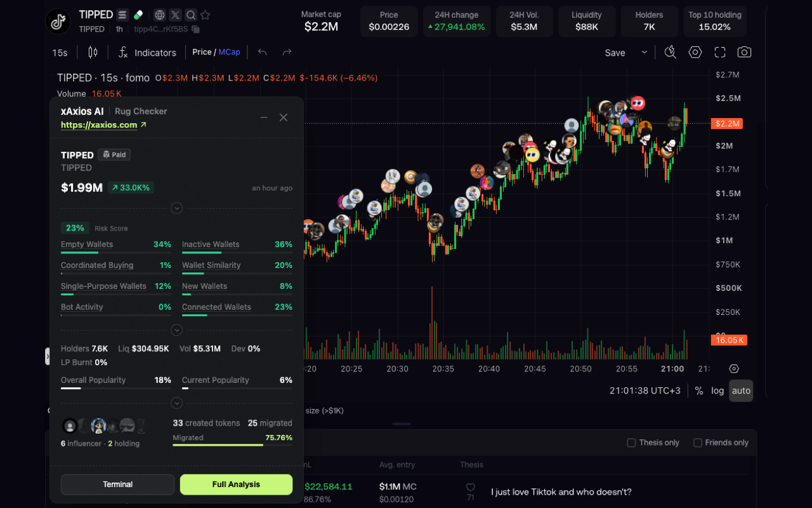Click the Migrated 75.76% progress bar
Screen dimensions: 812x508
coord(232,445)
